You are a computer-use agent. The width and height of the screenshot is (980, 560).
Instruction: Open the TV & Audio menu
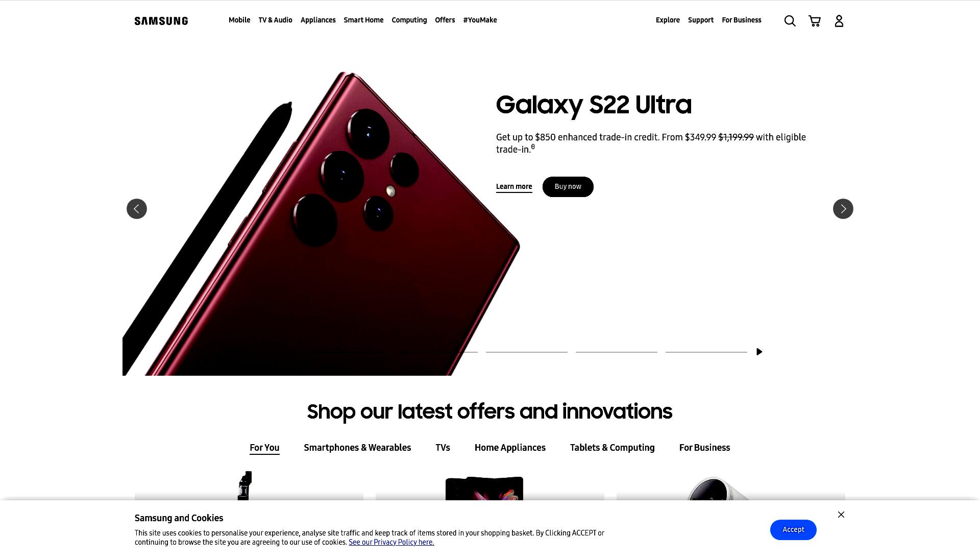[x=275, y=20]
